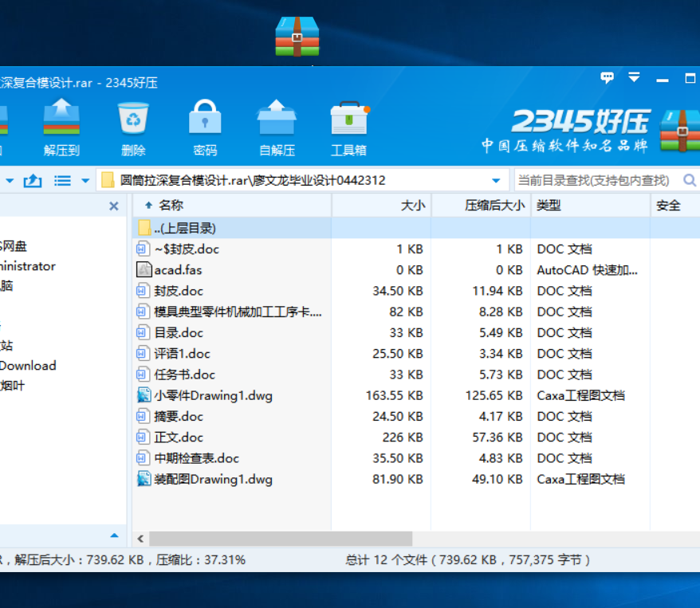Open the navigation history dropdown arrow
This screenshot has width=700, height=608.
10,181
